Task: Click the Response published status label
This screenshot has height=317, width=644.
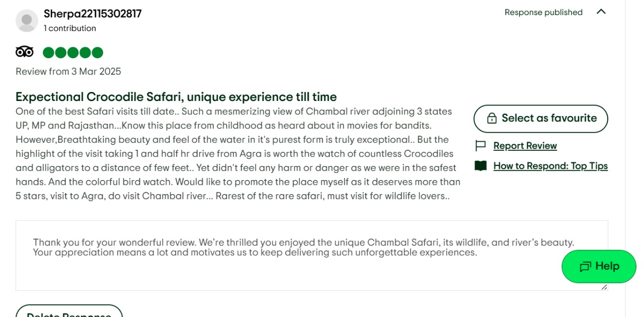Action: pyautogui.click(x=543, y=13)
